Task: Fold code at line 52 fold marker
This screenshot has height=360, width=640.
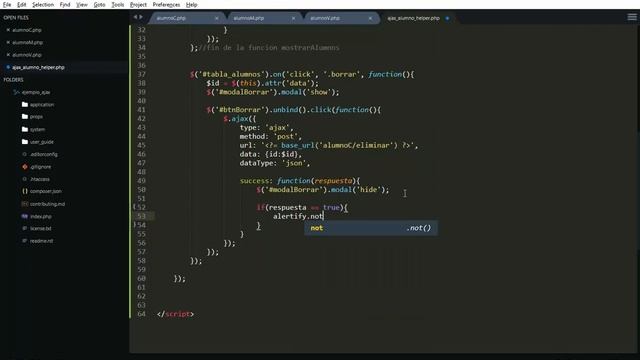Action: coord(134,207)
